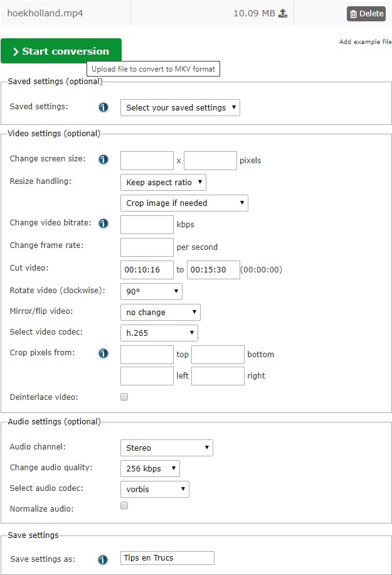Screen dimensions: 392x575
Task: Click the Add example file link
Action: point(365,42)
